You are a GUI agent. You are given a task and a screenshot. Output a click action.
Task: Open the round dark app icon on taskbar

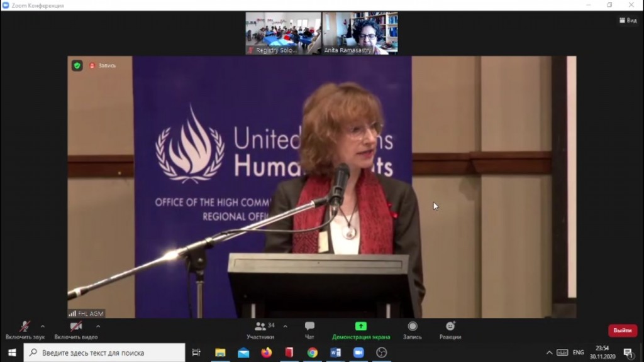[382, 353]
